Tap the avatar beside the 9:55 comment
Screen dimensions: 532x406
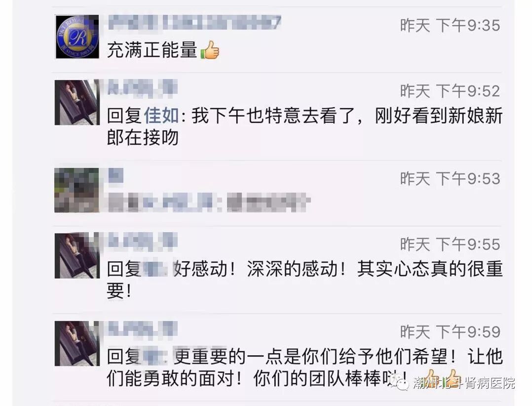[x=77, y=256]
